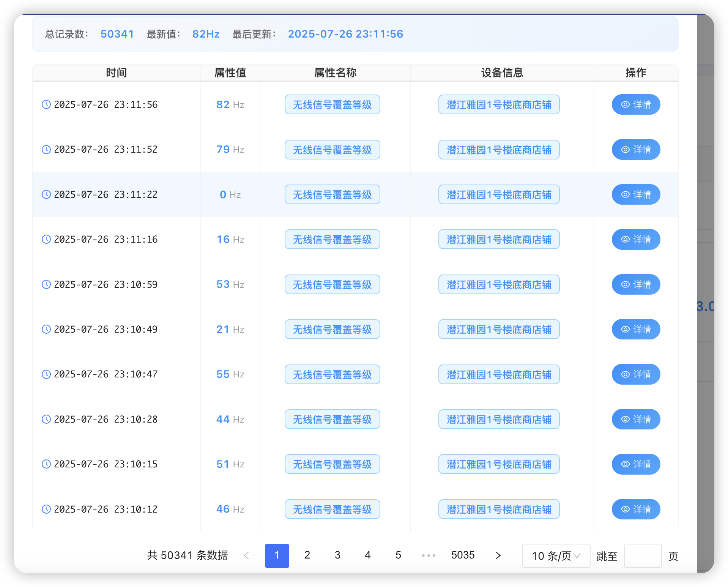Click the 无线信号覆盖等级 tag on the first row

(332, 104)
